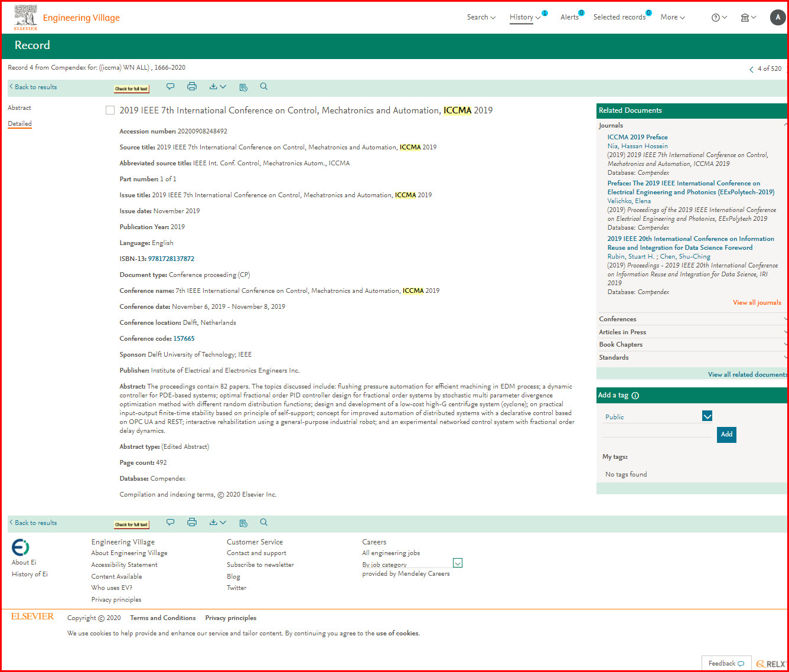Open Selected records in the top navigation
This screenshot has width=789, height=672.
[x=620, y=17]
